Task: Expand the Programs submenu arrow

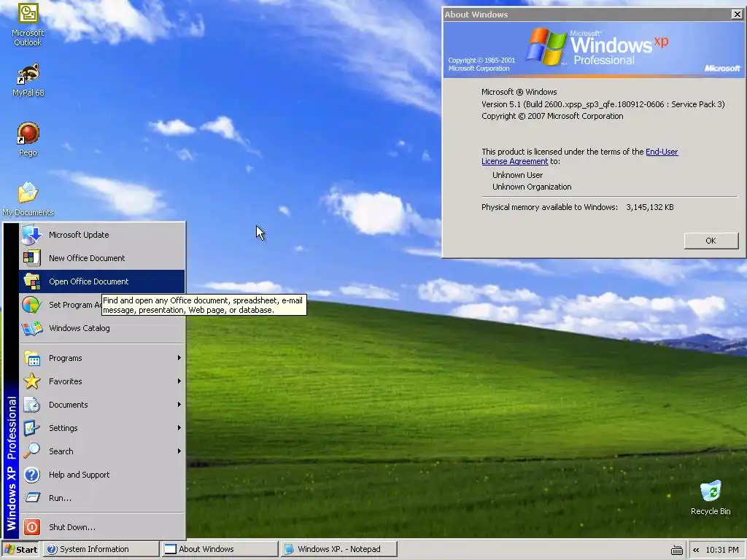Action: 179,357
